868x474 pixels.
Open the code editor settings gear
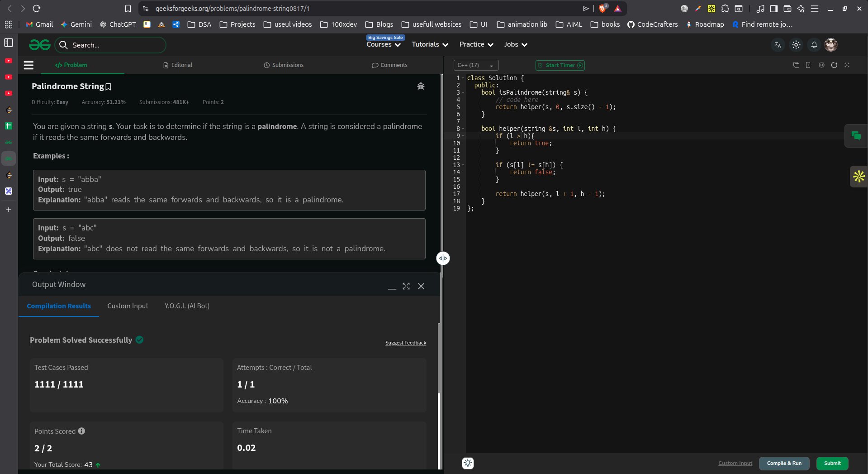821,65
